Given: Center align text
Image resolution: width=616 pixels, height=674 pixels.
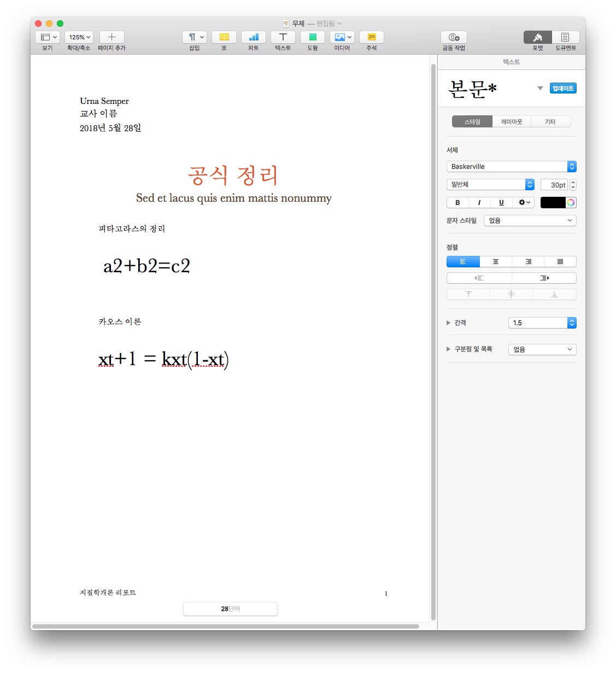Looking at the screenshot, I should point(496,262).
